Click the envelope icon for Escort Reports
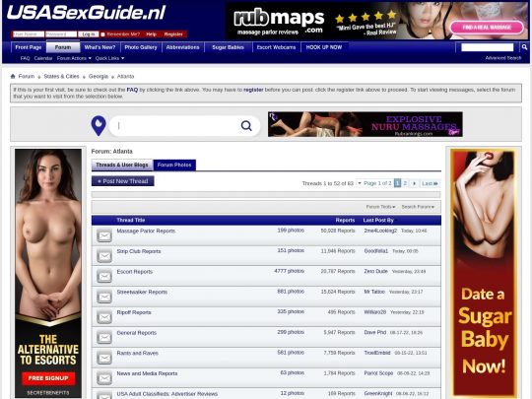 coord(104,276)
